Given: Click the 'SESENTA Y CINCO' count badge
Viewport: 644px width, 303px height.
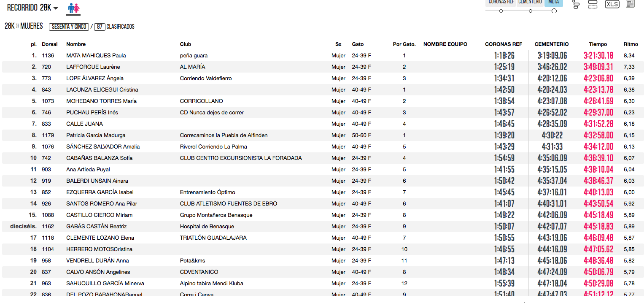Looking at the screenshot, I should [x=69, y=27].
